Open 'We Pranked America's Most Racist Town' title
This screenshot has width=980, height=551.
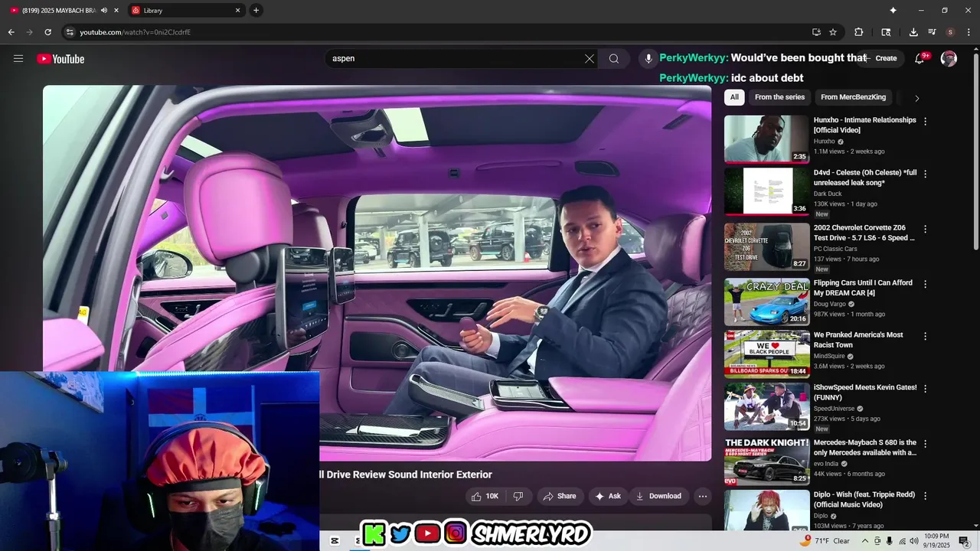tap(858, 340)
